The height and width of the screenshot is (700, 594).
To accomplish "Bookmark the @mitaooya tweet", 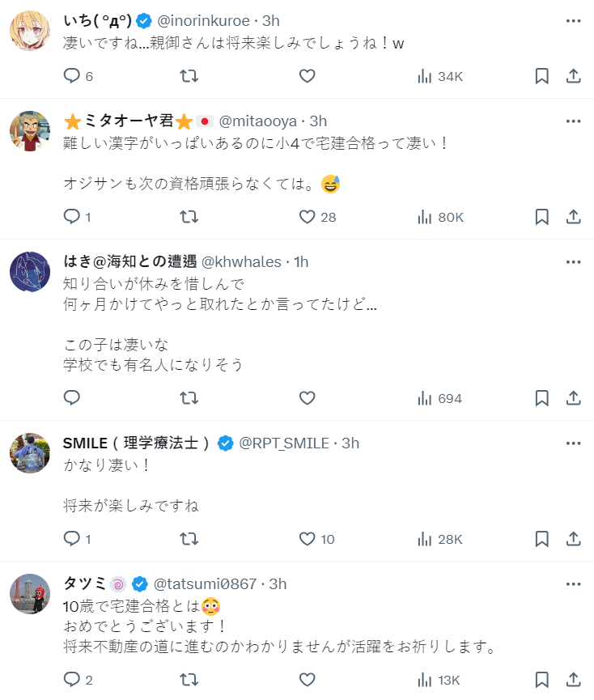I will [542, 217].
